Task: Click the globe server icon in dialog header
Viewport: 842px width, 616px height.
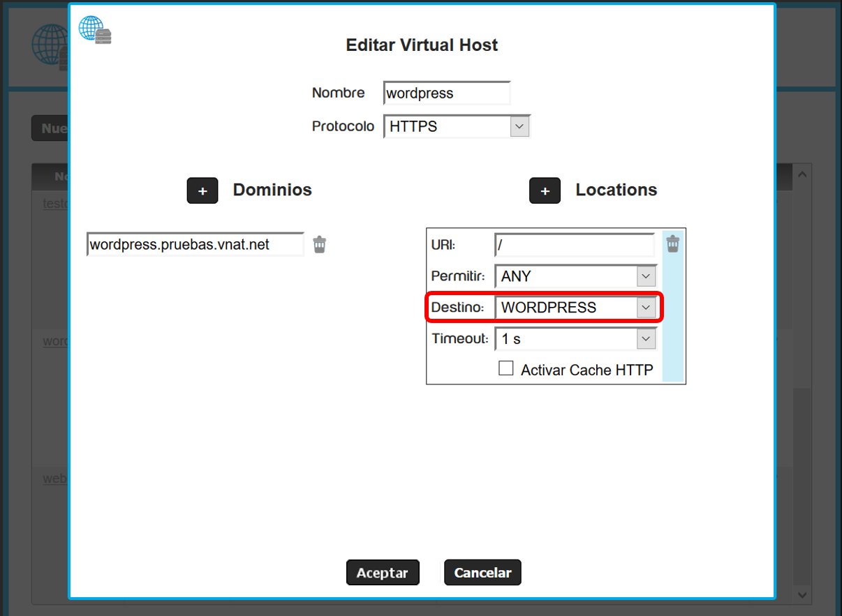Action: tap(95, 30)
